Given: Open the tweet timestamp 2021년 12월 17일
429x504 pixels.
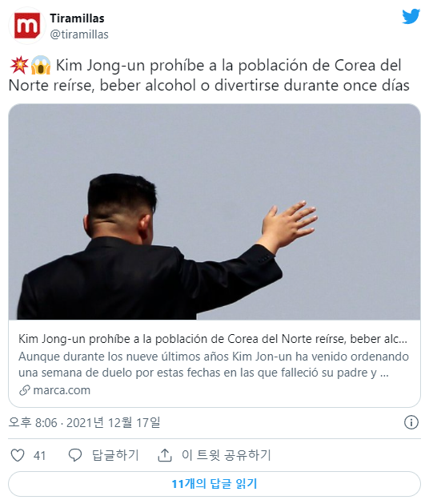Looking at the screenshot, I should [85, 422].
